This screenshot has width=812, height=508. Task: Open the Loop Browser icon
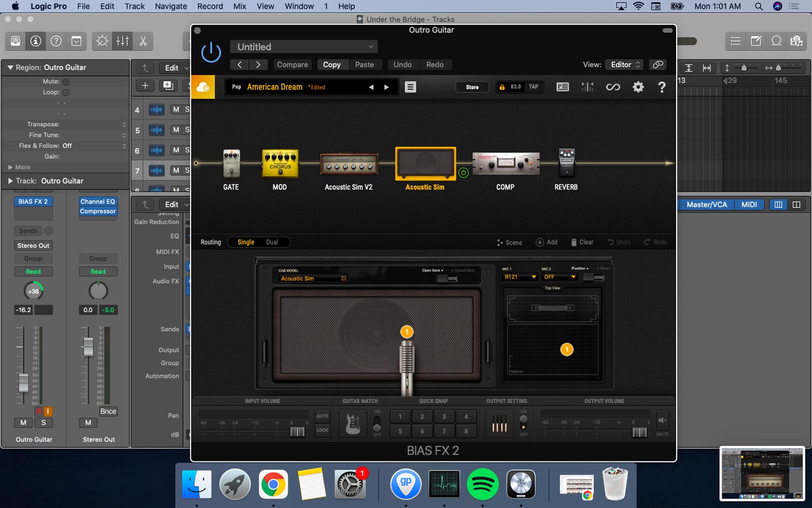click(776, 41)
